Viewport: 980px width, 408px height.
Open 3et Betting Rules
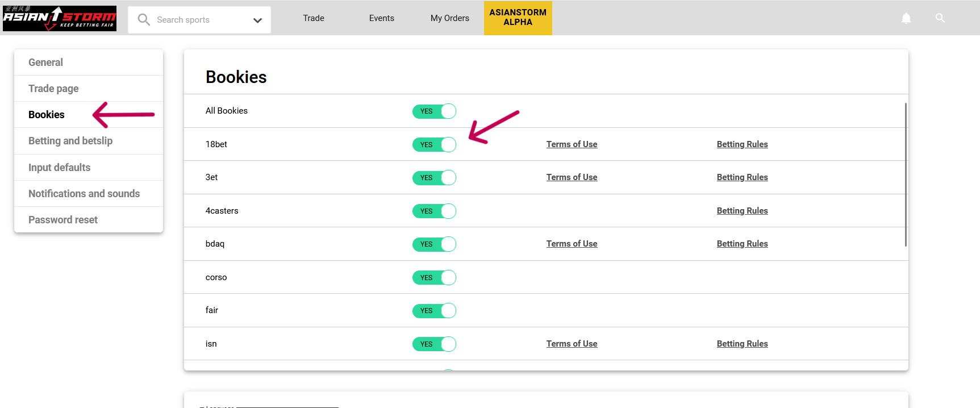742,177
